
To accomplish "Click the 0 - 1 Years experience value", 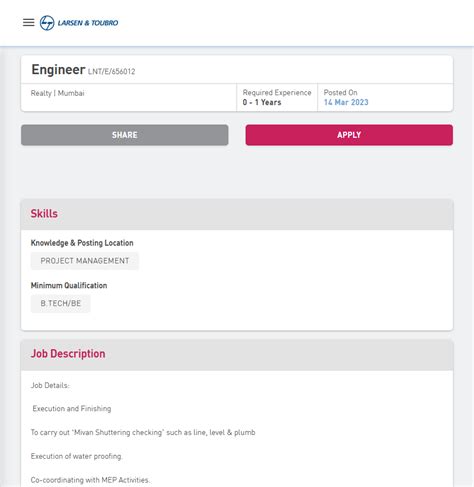I will click(262, 102).
